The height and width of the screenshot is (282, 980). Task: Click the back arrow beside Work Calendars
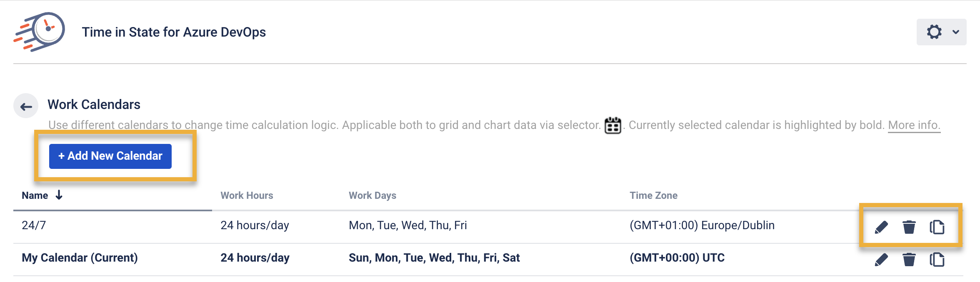(26, 106)
